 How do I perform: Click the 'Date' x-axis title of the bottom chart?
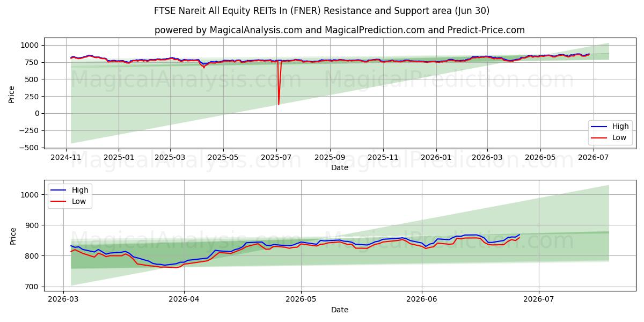(x=339, y=310)
